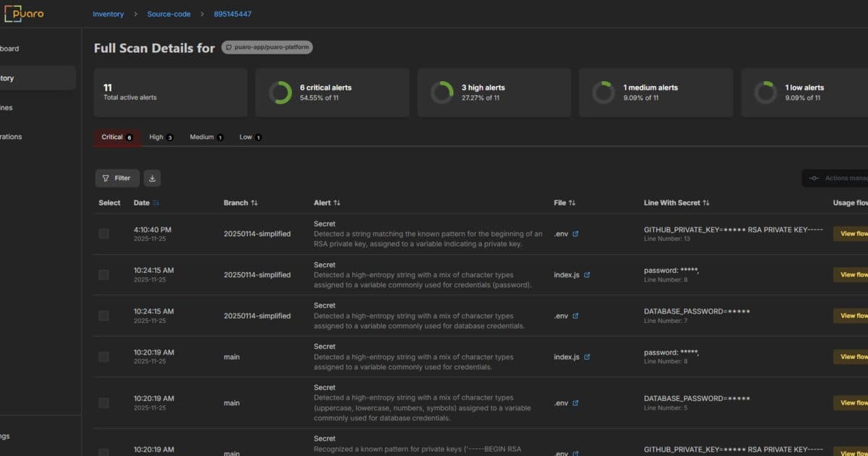Check the first main branch alert row
This screenshot has width=868, height=456.
click(x=103, y=357)
